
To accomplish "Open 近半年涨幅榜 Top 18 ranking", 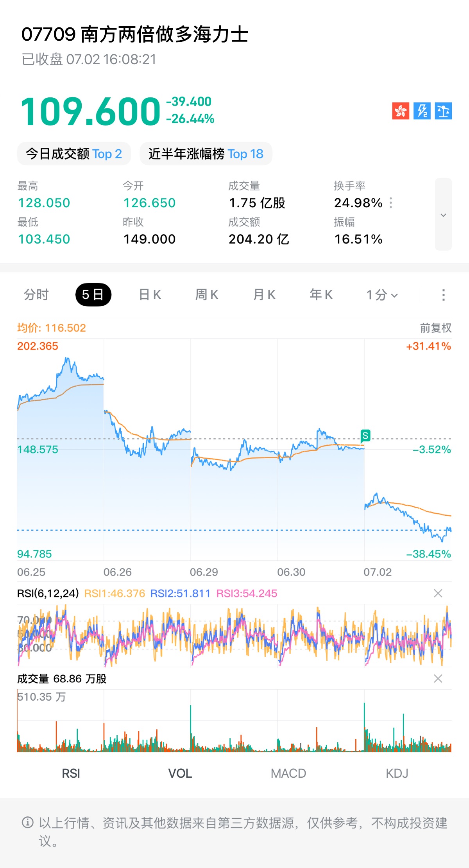I will click(x=206, y=154).
